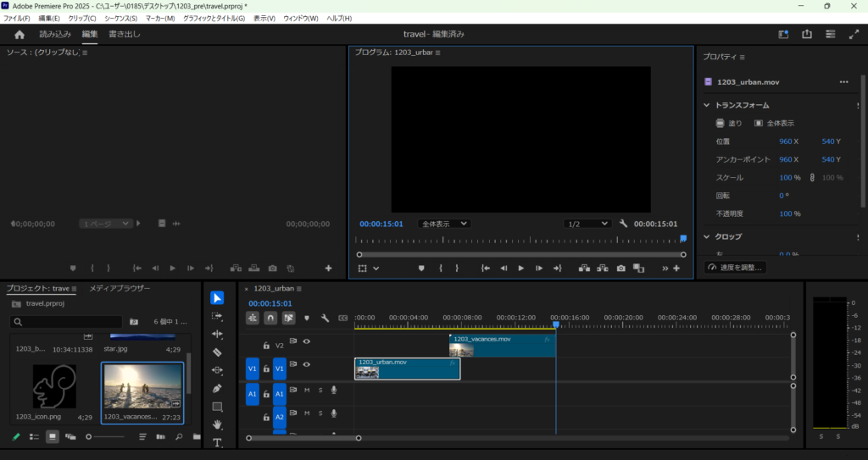868x460 pixels.
Task: Select the Type tool
Action: (x=217, y=442)
